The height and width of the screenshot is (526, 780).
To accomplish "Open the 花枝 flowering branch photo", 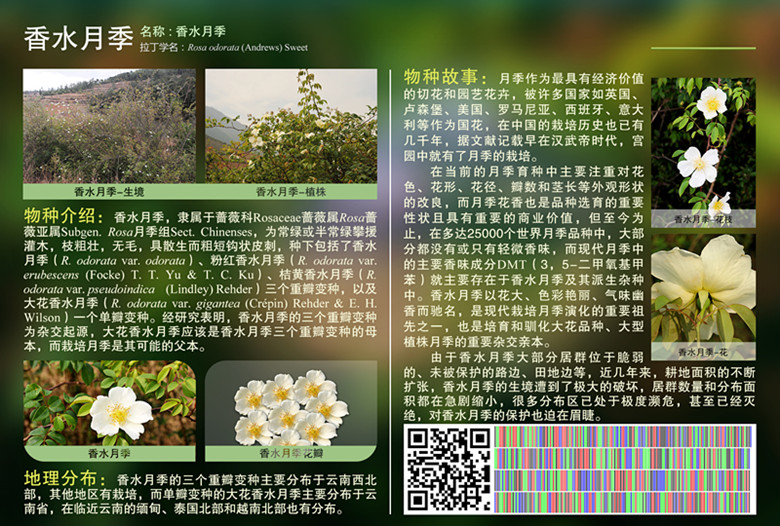I will tap(703, 143).
